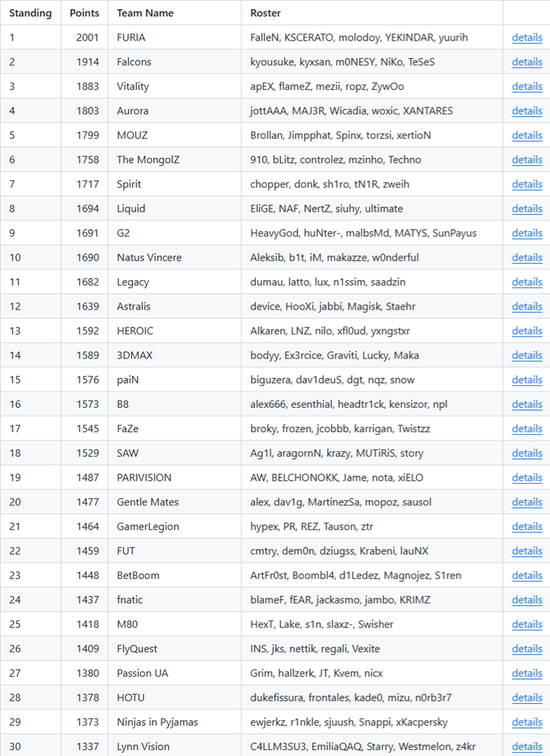This screenshot has height=756, width=550.
Task: Click the Roster column header
Action: [x=265, y=13]
